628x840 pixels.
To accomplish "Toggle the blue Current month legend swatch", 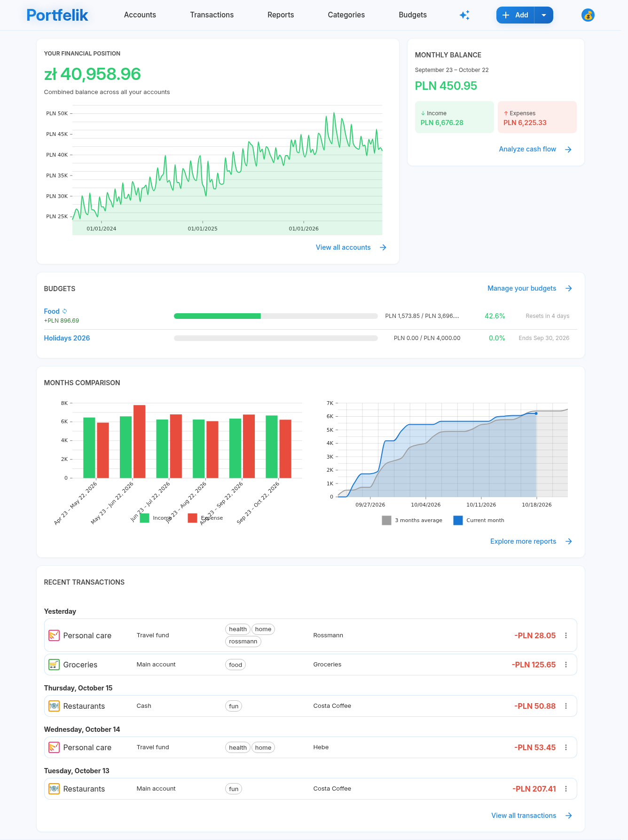I will (458, 520).
